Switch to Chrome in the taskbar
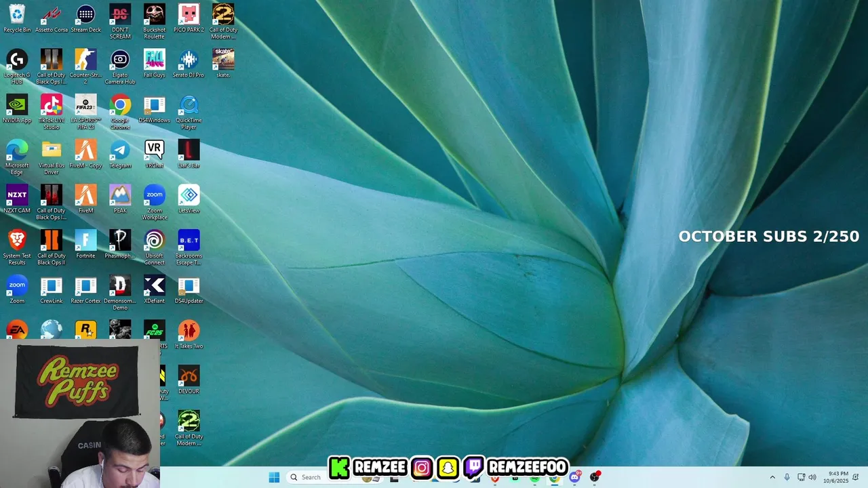The height and width of the screenshot is (488, 868). click(x=555, y=478)
